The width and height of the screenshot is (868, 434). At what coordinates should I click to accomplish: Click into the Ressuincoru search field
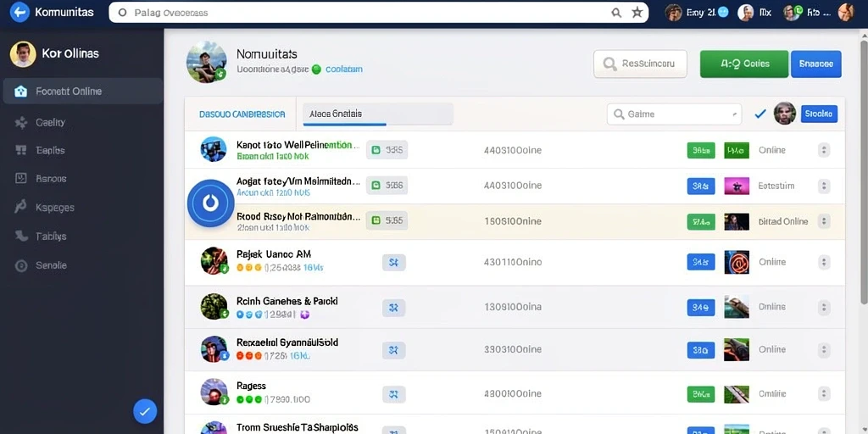[x=640, y=64]
